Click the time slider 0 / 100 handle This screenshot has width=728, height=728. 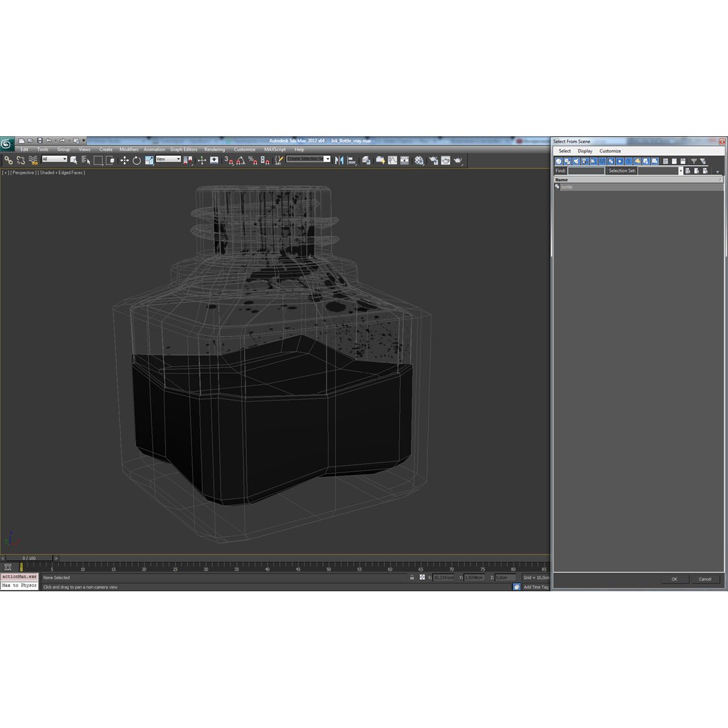tap(29, 558)
